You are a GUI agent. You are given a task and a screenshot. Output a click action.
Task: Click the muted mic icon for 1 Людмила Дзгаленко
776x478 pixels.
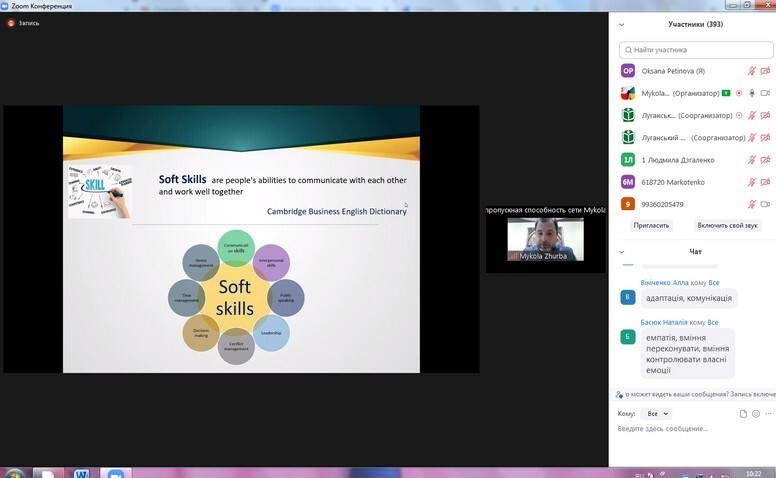click(752, 160)
